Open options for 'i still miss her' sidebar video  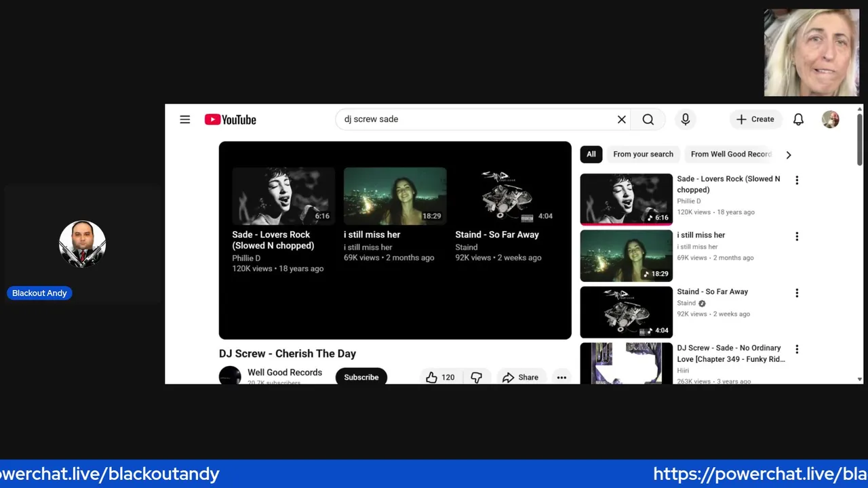[x=797, y=237]
